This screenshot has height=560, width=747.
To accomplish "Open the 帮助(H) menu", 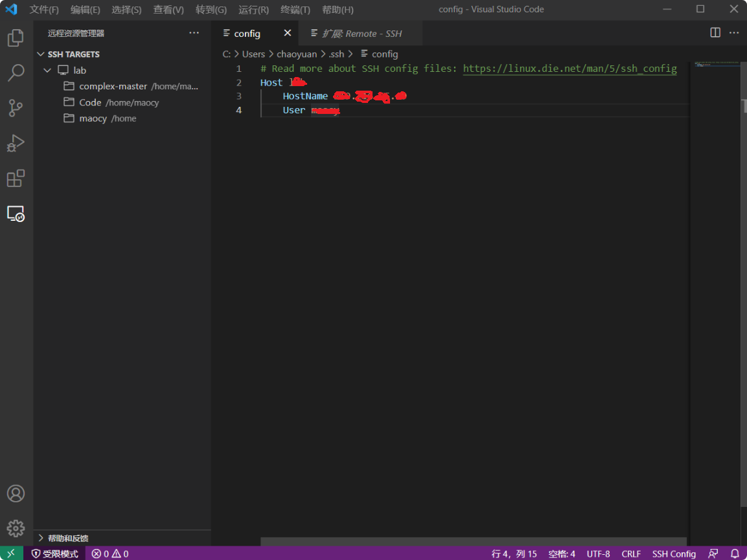I will click(x=338, y=10).
